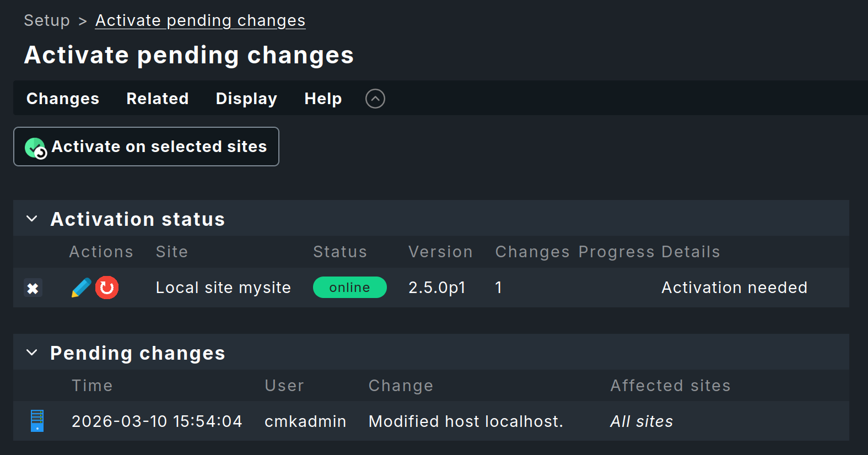Click the pencil edit site icon
Screen dimensions: 868x455
[81, 288]
